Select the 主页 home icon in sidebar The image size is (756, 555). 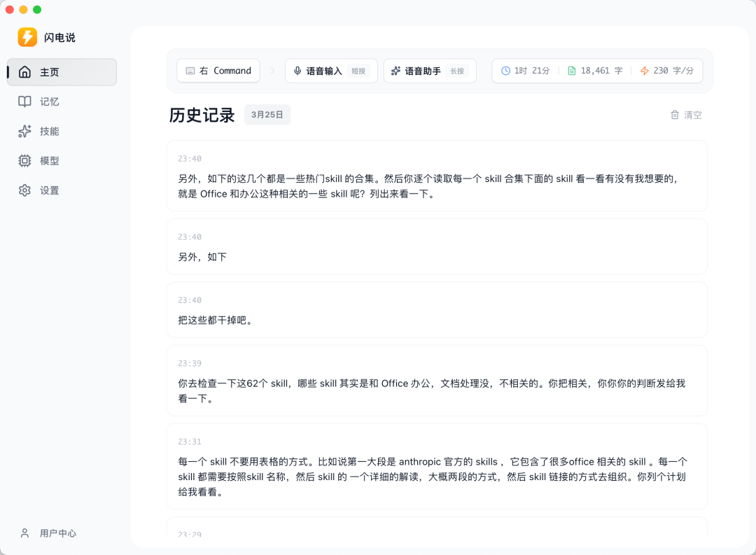24,72
